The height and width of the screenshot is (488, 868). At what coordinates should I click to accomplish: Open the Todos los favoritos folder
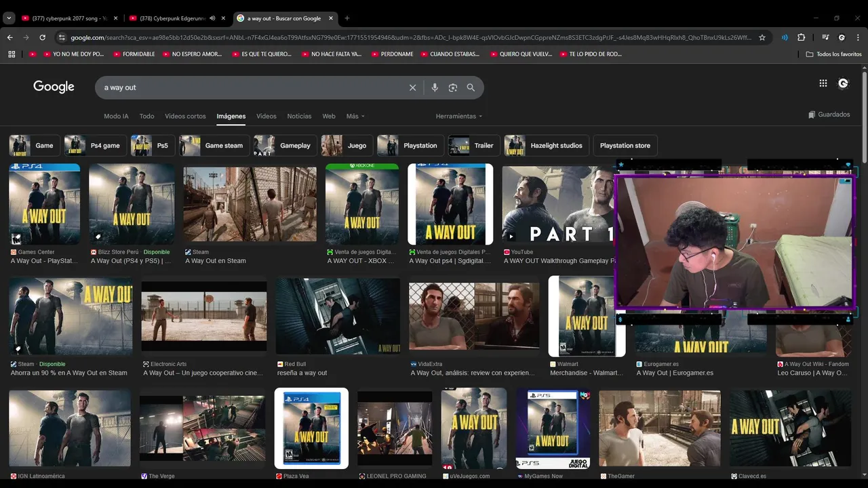tap(833, 54)
